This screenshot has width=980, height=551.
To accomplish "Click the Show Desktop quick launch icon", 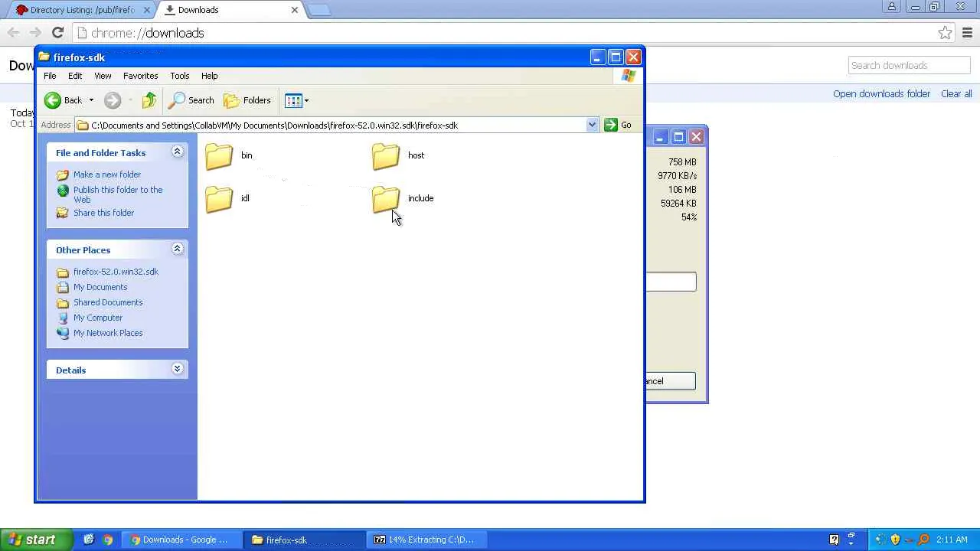I will (x=89, y=540).
